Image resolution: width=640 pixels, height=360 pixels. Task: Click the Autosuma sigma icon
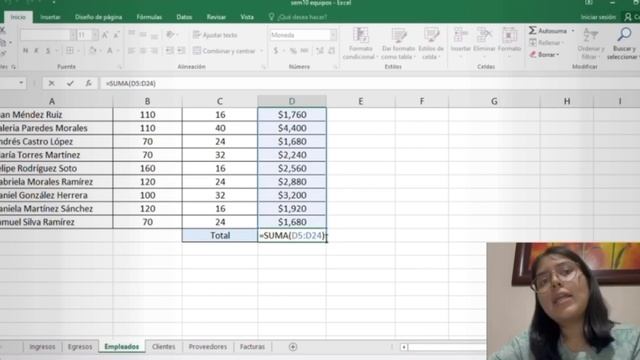point(533,31)
